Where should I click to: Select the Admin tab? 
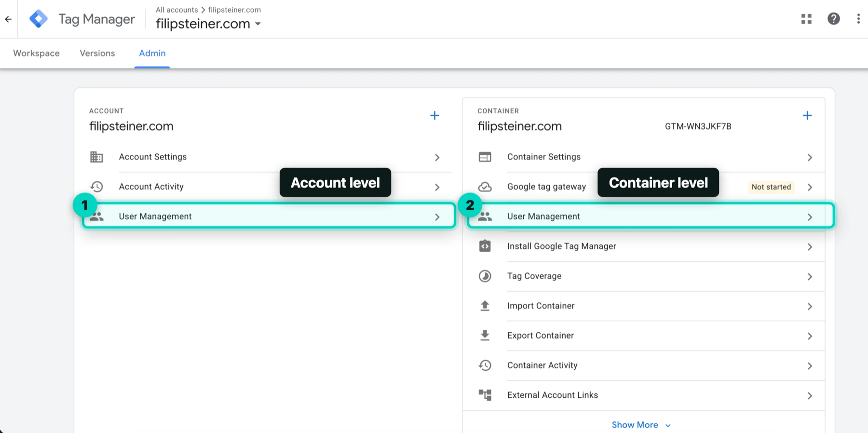tap(152, 53)
